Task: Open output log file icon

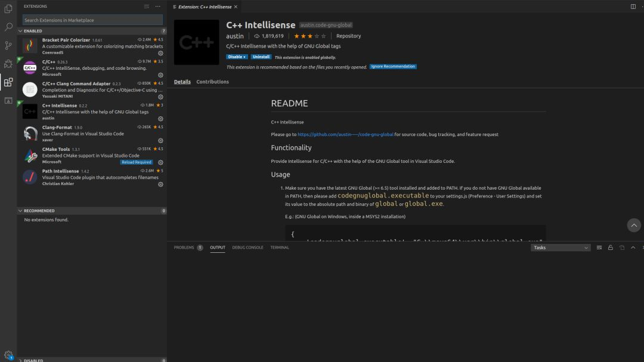Action: [x=622, y=247]
